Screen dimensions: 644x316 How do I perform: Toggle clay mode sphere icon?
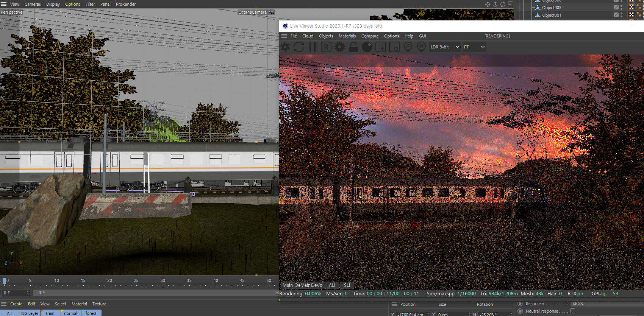click(x=367, y=47)
